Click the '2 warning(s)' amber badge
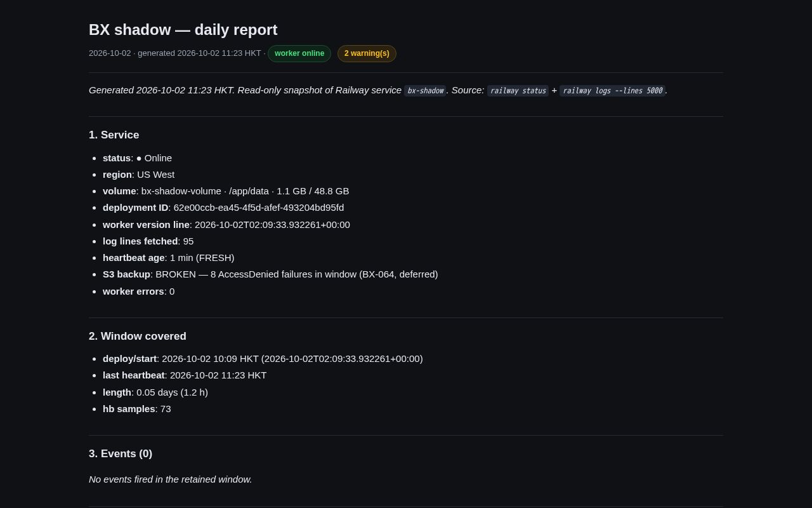The image size is (812, 508). (367, 53)
